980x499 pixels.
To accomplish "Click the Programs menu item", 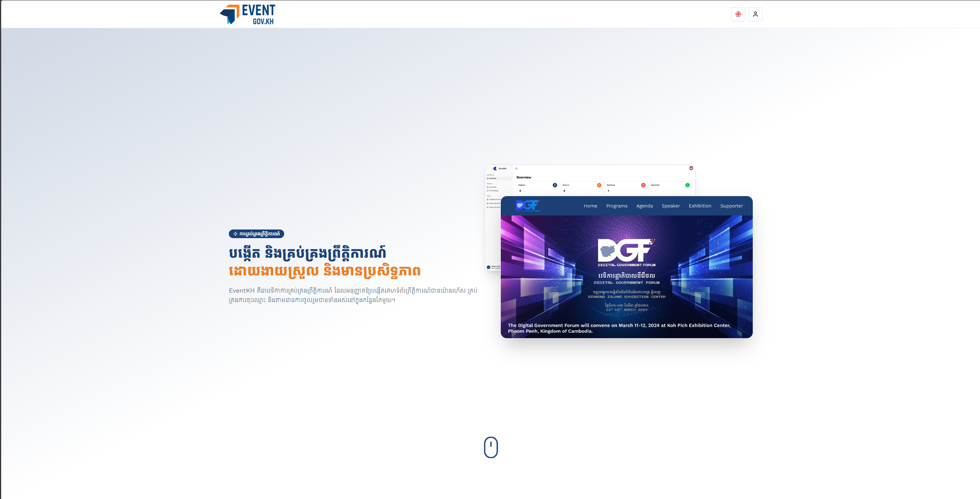I will click(617, 206).
